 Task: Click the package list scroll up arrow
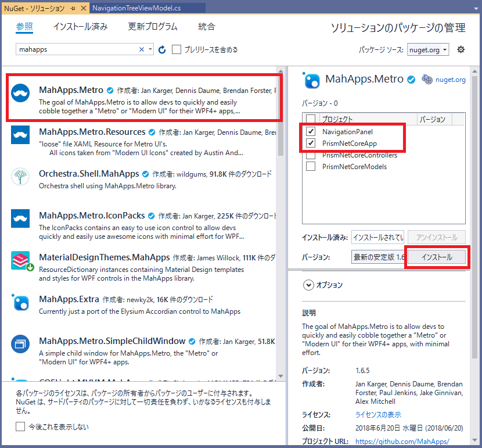280,71
